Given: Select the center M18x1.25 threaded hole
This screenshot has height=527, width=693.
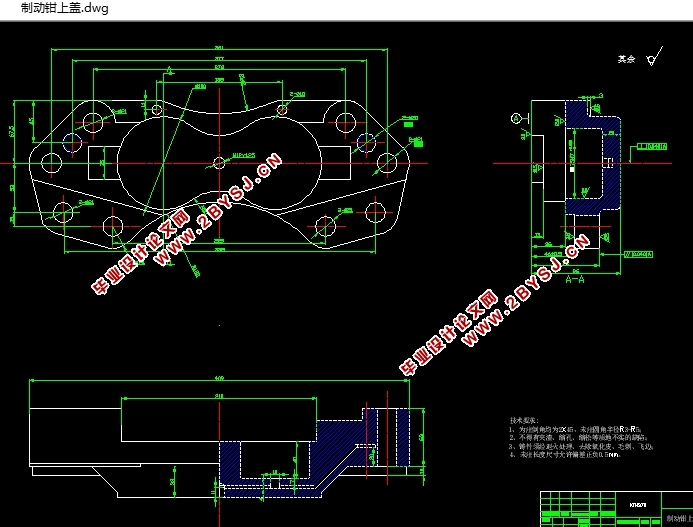Looking at the screenshot, I should (x=219, y=163).
